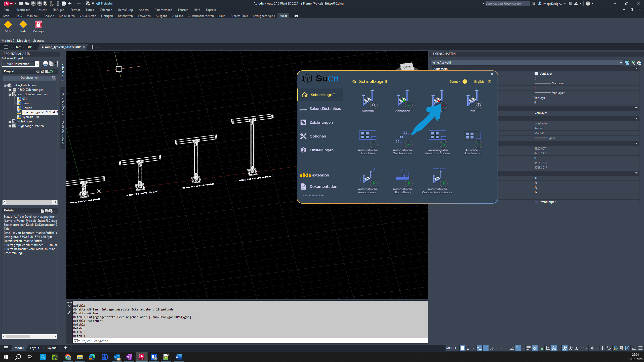Toggle German language option
The height and width of the screenshot is (362, 644).
pyautogui.click(x=464, y=81)
